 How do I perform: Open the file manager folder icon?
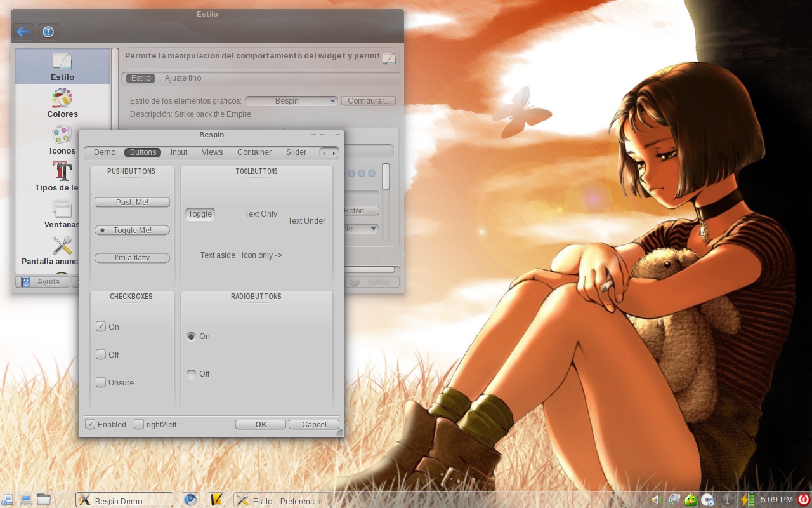(44, 500)
